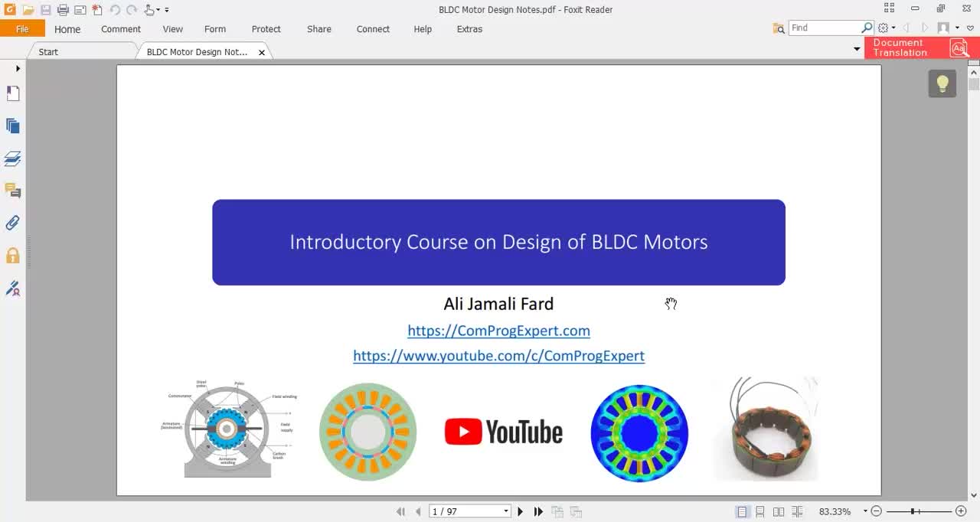Undo the last action
The width and height of the screenshot is (980, 522).
click(115, 10)
